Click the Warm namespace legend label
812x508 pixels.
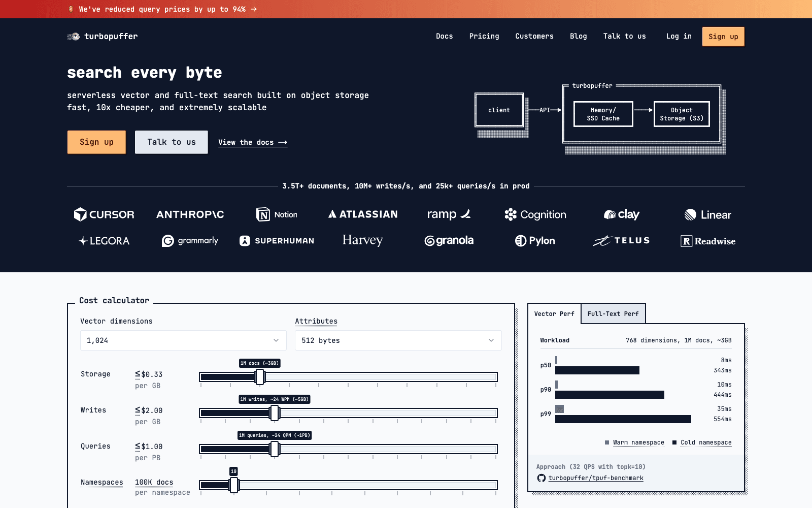[x=638, y=442]
